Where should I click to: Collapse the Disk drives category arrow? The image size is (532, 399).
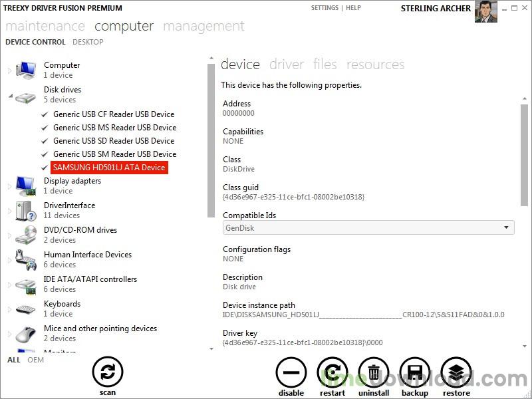coord(11,96)
